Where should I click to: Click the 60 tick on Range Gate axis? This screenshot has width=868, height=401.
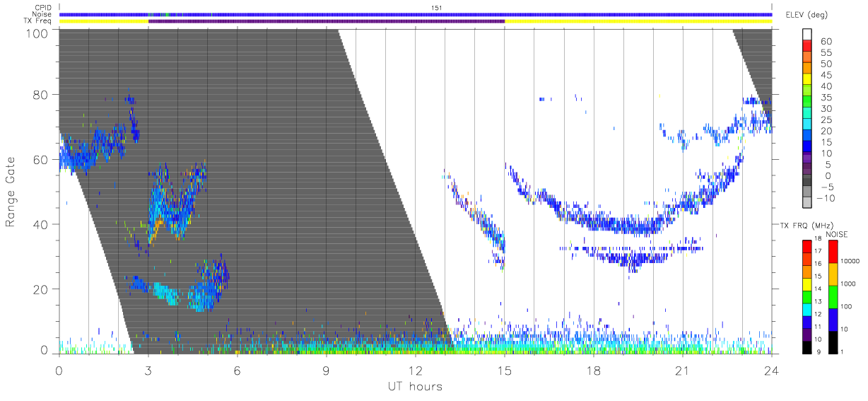pos(40,160)
